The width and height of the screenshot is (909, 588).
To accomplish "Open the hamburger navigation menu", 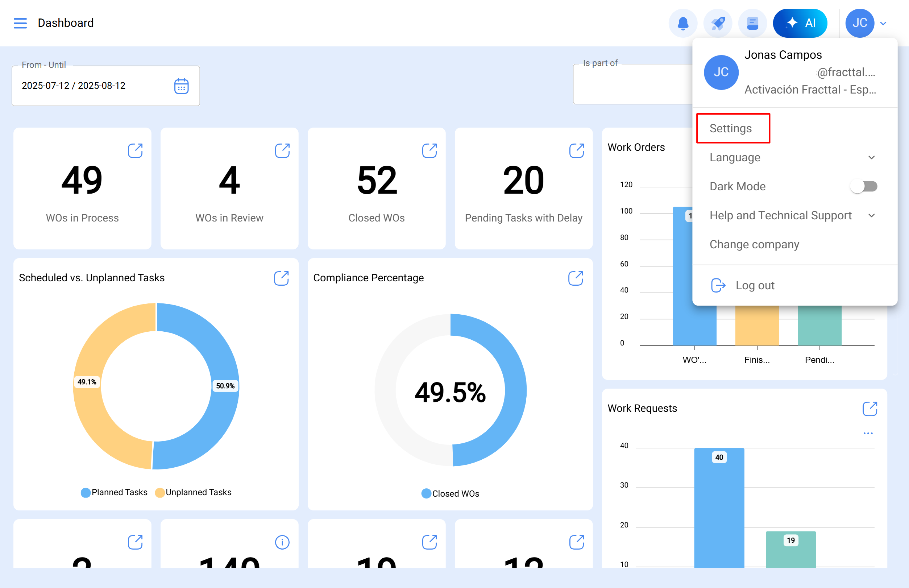I will 20,23.
